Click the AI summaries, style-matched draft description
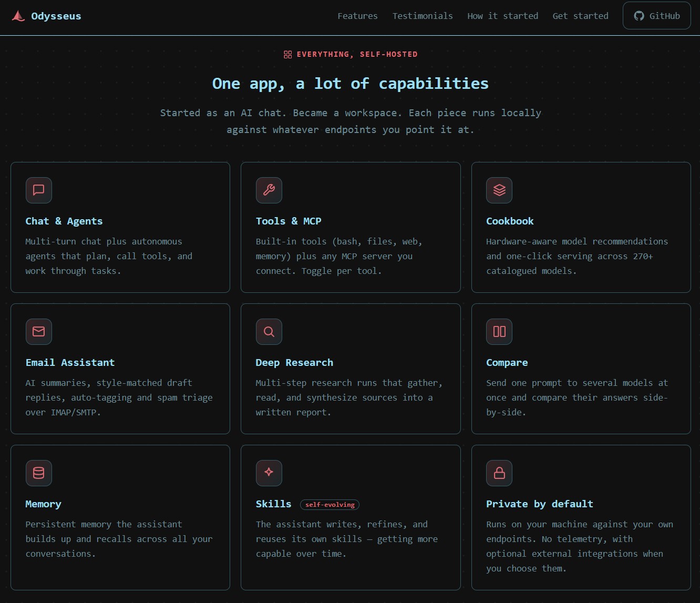 [x=119, y=397]
